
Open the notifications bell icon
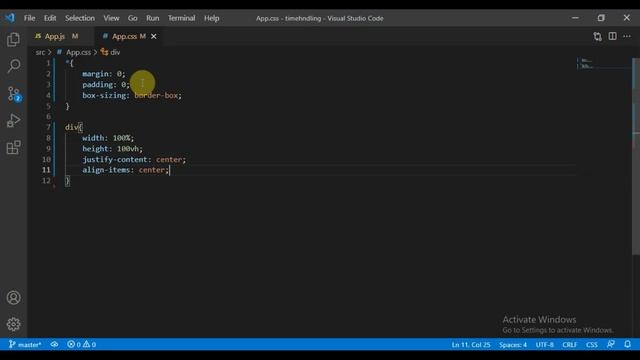click(627, 344)
